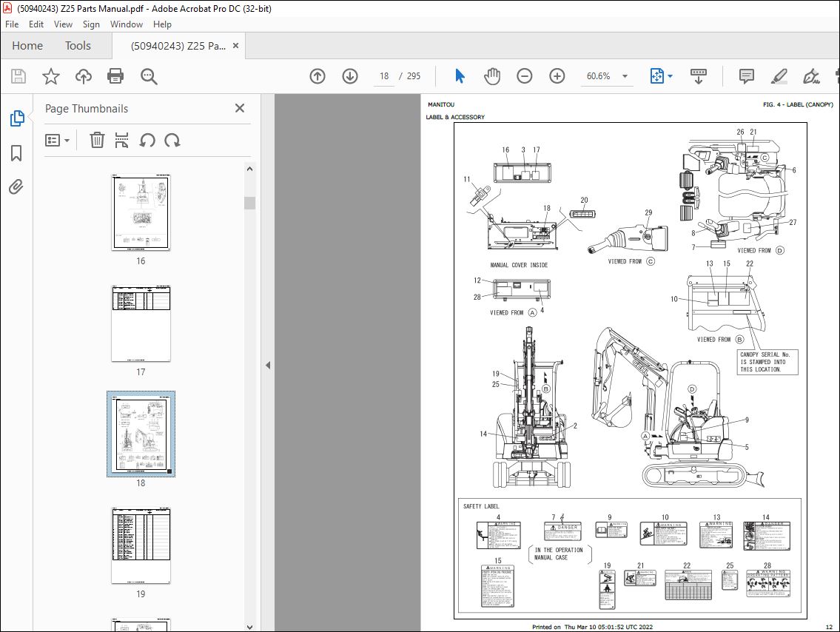This screenshot has width=840, height=632.
Task: Click the scrolling mode keyboard icon
Action: tap(698, 76)
